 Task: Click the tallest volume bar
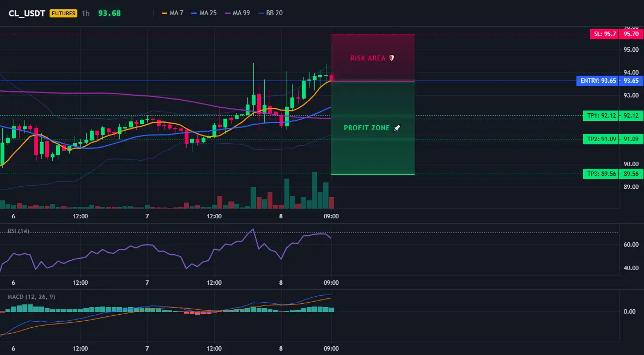click(x=314, y=191)
